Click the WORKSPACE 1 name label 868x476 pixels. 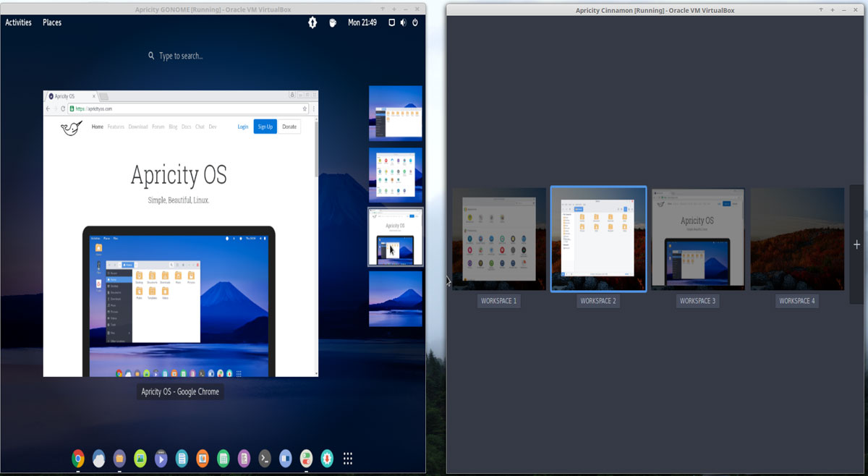[498, 301]
